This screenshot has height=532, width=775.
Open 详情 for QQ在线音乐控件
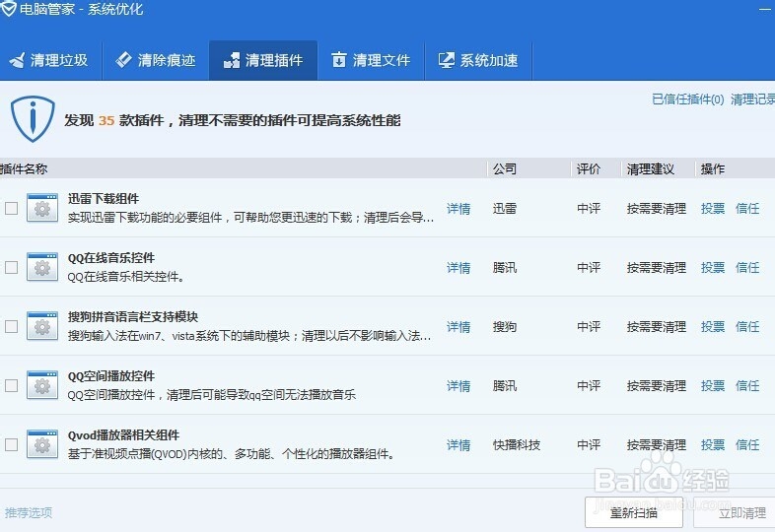tap(458, 268)
